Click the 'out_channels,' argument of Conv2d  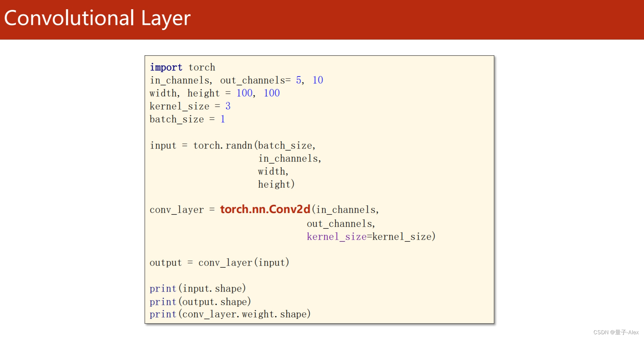click(341, 224)
